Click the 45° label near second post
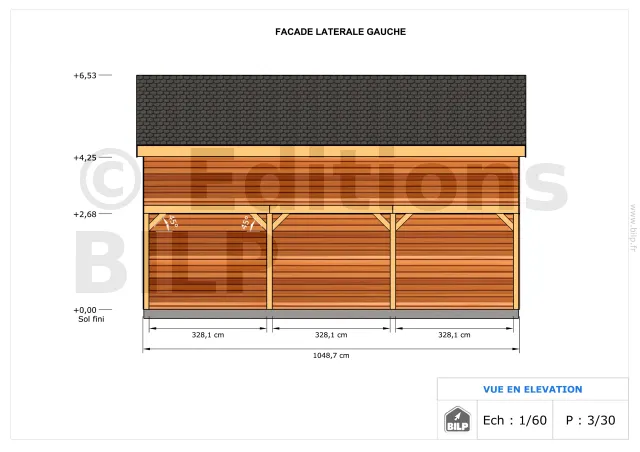This screenshot has width=640, height=452. click(x=245, y=223)
